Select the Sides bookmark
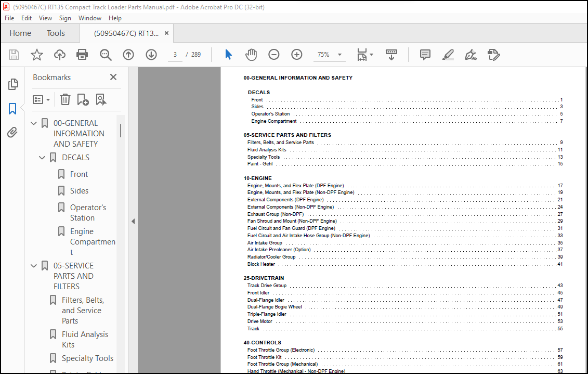This screenshot has height=374, width=588. coord(79,190)
